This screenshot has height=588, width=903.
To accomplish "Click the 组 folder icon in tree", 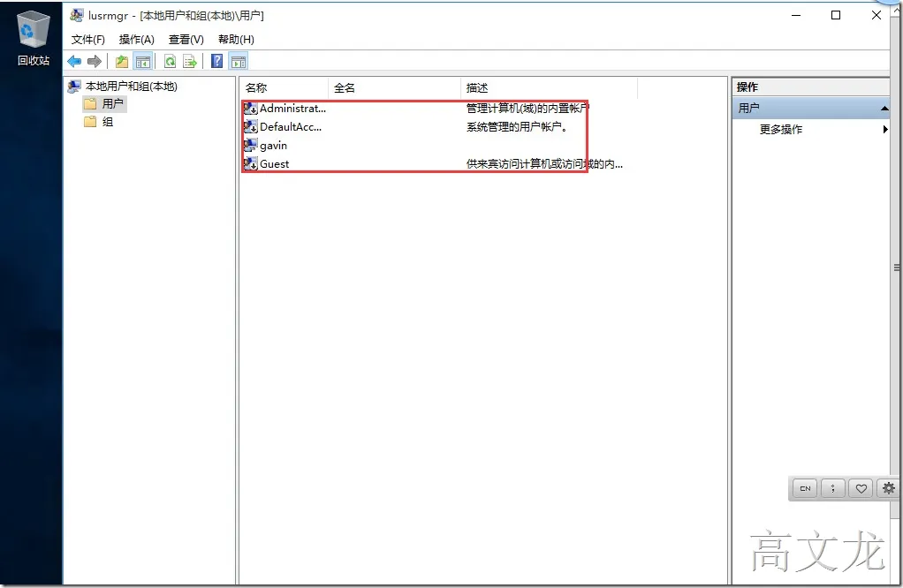I will pyautogui.click(x=90, y=122).
